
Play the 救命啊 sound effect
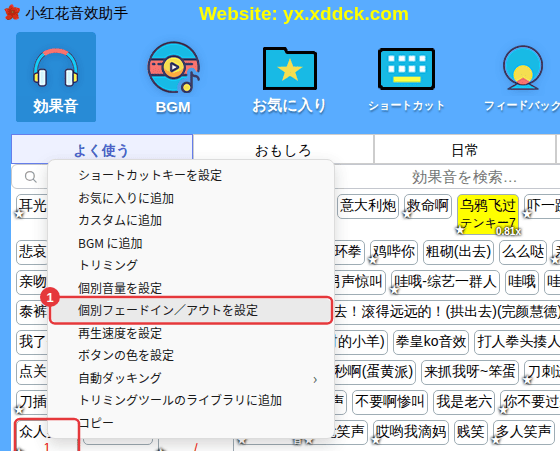click(428, 206)
